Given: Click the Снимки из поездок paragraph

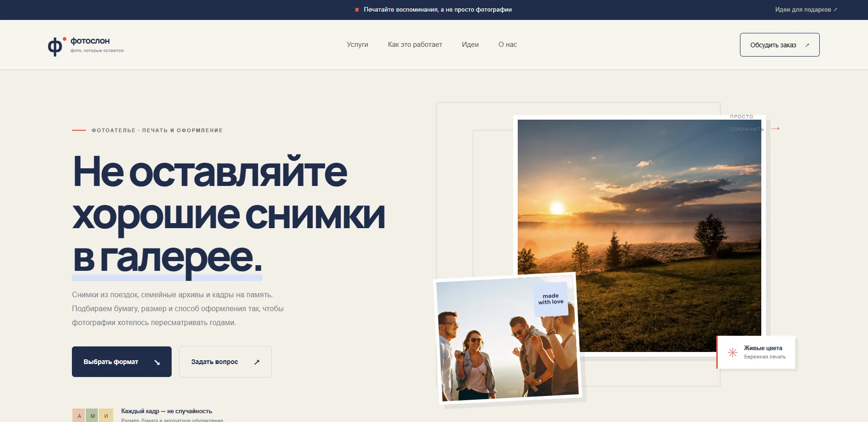Looking at the screenshot, I should [x=178, y=309].
